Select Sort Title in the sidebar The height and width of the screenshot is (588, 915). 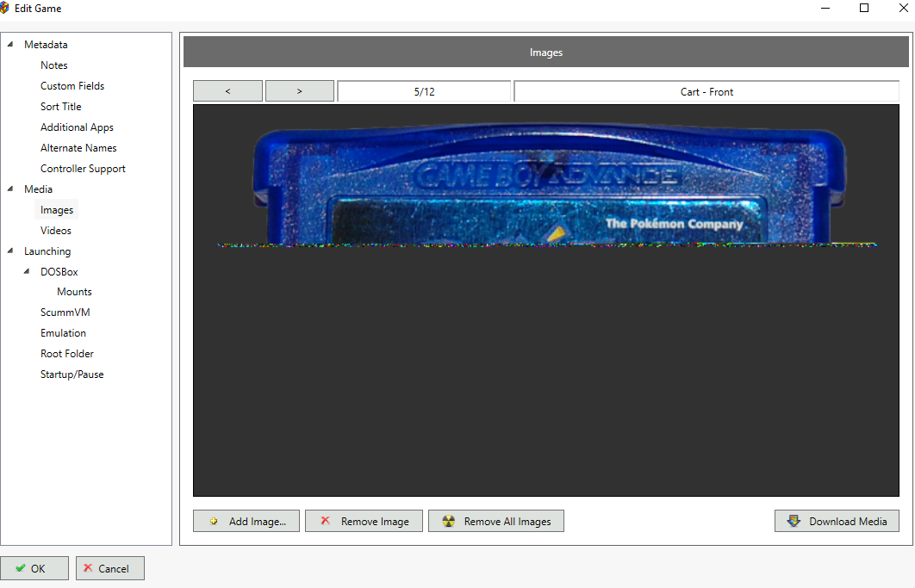pos(60,107)
